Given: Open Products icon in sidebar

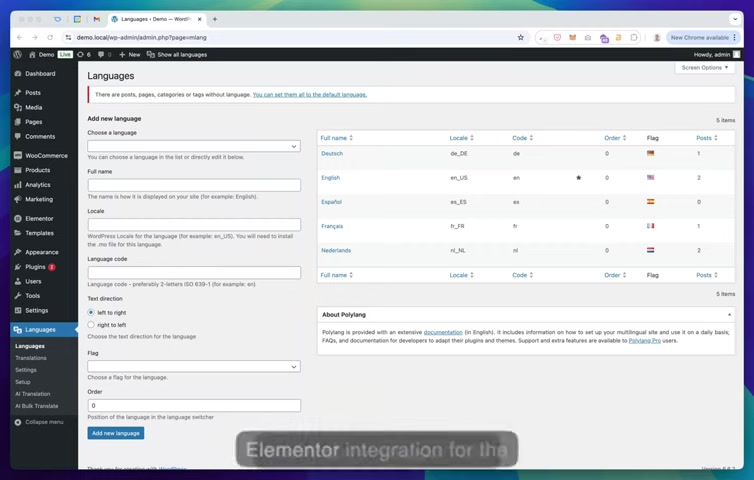Looking at the screenshot, I should tap(18, 170).
